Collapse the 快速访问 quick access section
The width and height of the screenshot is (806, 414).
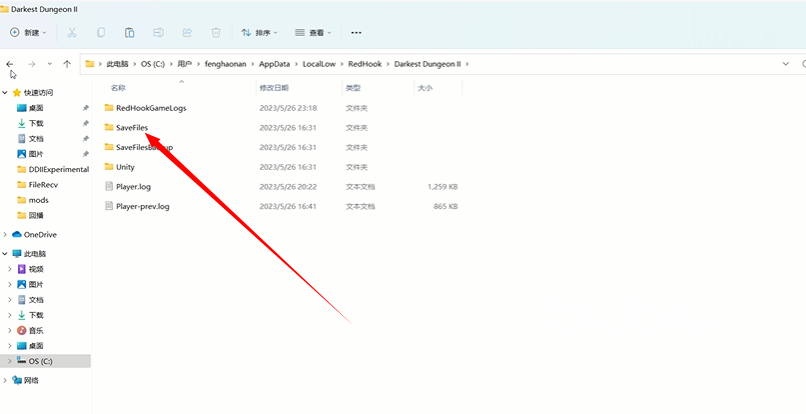[6, 92]
